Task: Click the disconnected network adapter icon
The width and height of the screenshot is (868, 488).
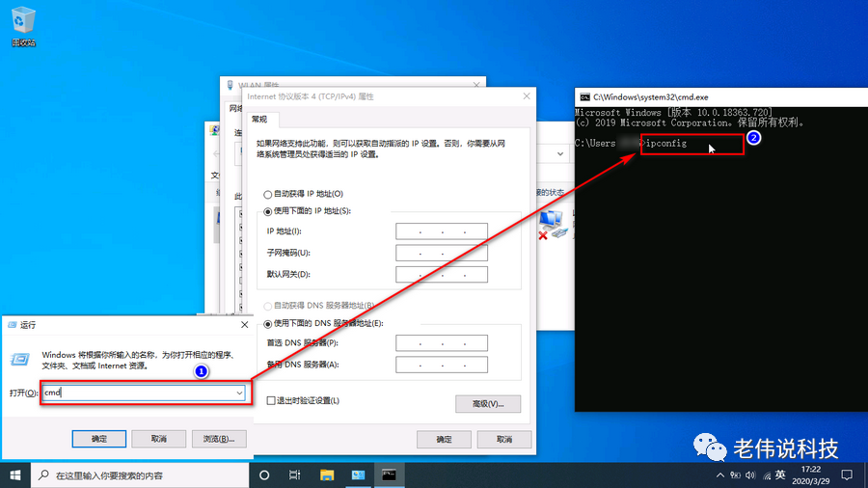Action: [552, 225]
